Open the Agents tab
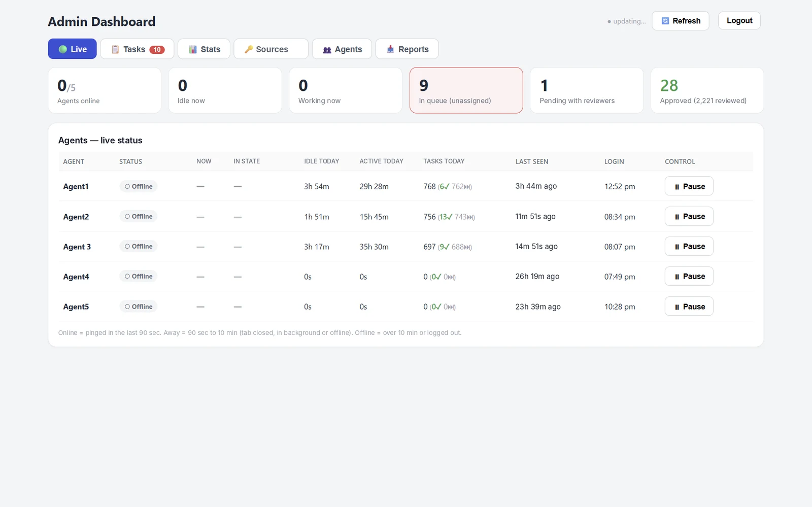This screenshot has width=812, height=507. [x=342, y=49]
